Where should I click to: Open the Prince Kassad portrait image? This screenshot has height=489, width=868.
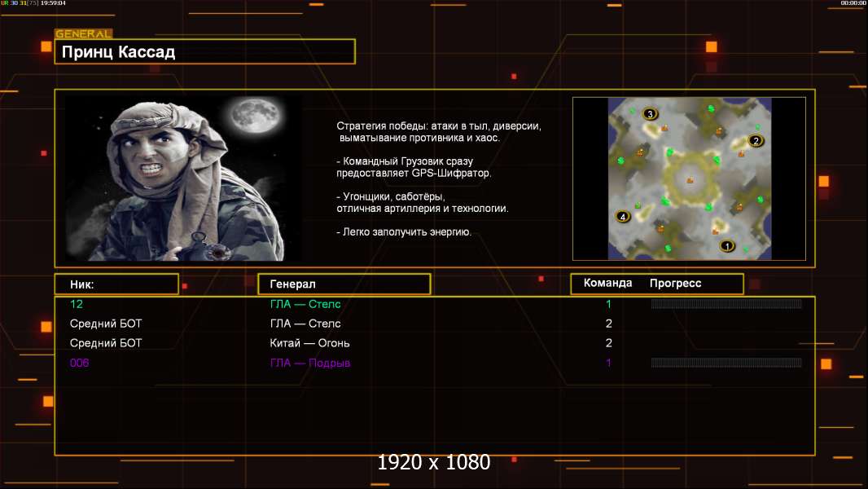coord(182,178)
